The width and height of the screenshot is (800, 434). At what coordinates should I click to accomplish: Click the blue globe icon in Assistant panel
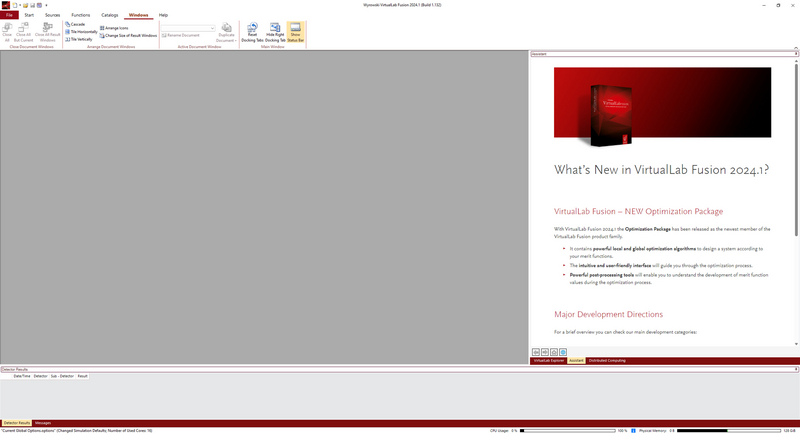tap(563, 352)
